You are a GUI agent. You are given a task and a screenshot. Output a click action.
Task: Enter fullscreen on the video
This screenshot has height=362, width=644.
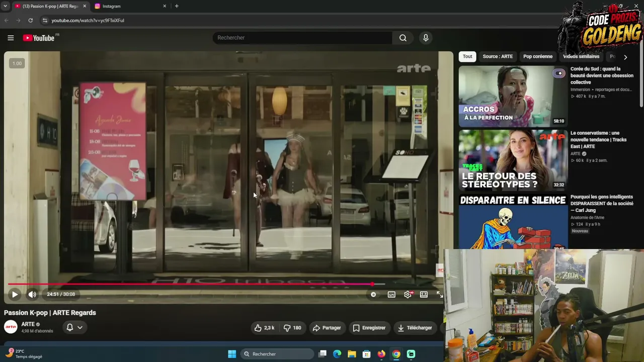[439, 295]
